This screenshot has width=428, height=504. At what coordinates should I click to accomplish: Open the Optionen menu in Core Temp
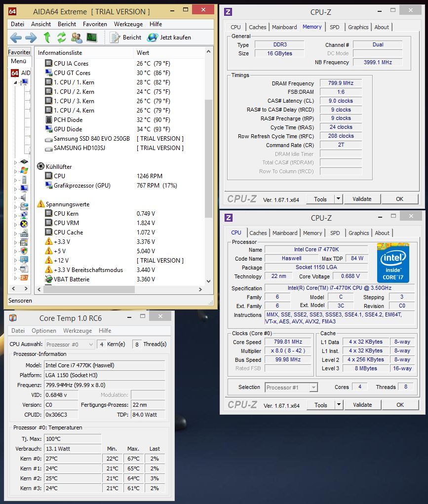coord(44,330)
